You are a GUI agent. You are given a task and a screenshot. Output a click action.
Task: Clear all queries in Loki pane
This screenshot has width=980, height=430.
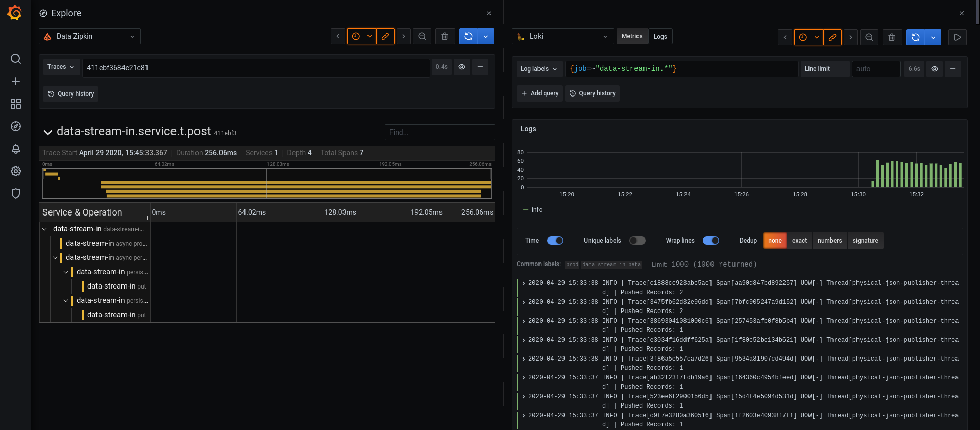[892, 37]
